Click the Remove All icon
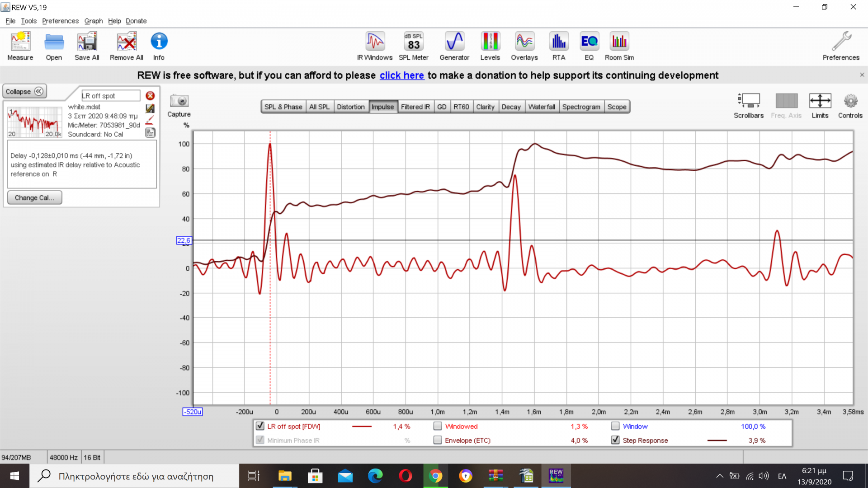Viewport: 868px width, 488px height. tap(127, 46)
